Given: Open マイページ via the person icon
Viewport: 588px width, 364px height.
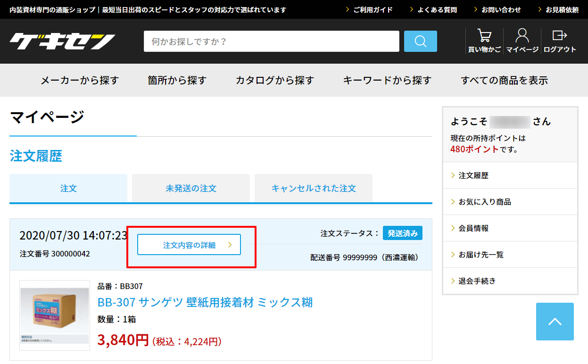Looking at the screenshot, I should 521,35.
